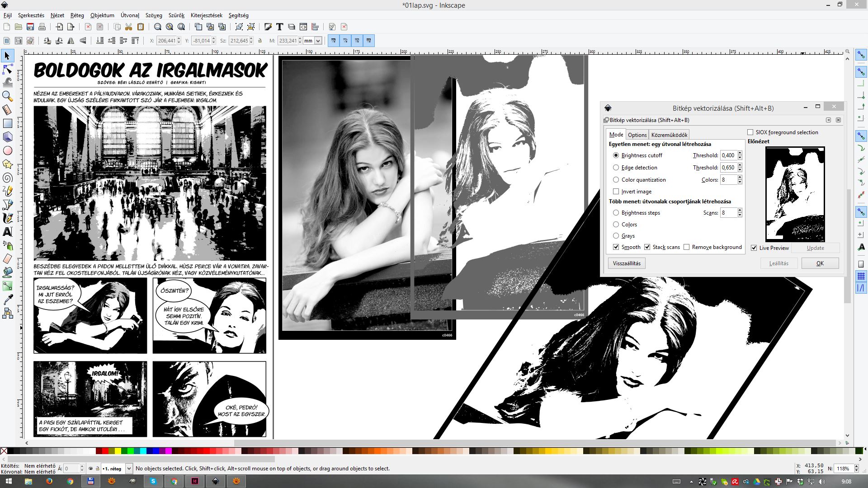Click the yellow color swatch in palette
This screenshot has width=868, height=488.
pyautogui.click(x=118, y=451)
